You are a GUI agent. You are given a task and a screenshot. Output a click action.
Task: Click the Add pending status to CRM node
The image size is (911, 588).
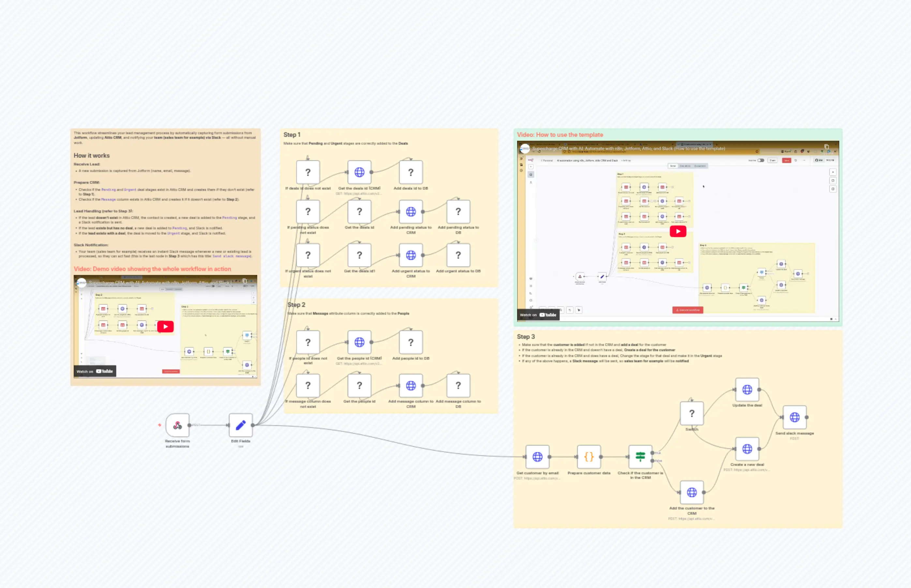point(411,211)
